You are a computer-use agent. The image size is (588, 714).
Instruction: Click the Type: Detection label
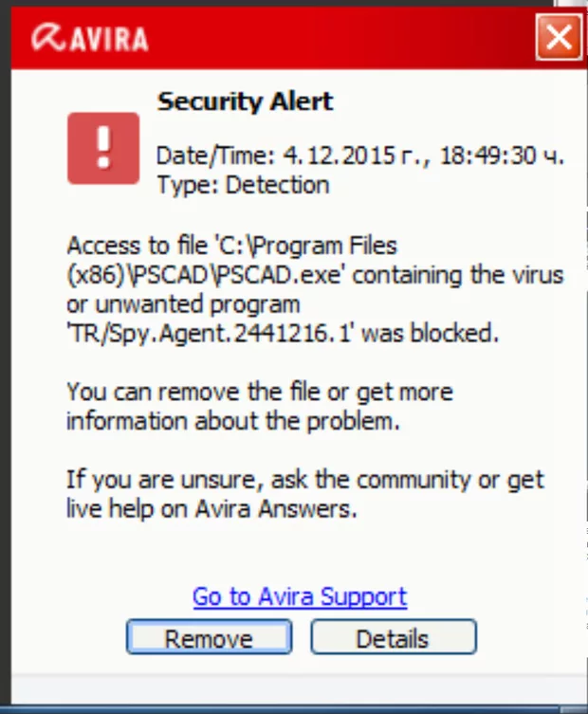(x=243, y=184)
